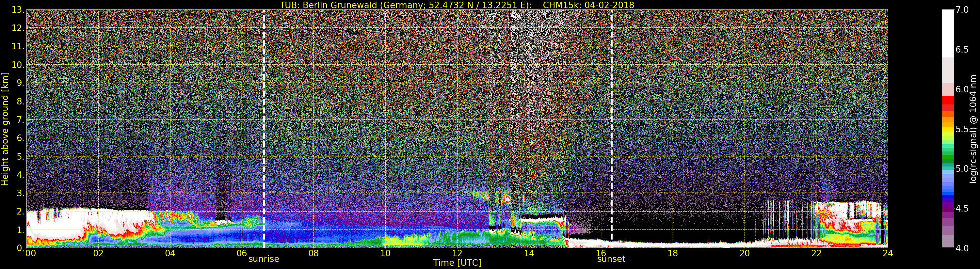Click the height tick label '4.'
This screenshot has height=269, width=980.
coord(20,175)
